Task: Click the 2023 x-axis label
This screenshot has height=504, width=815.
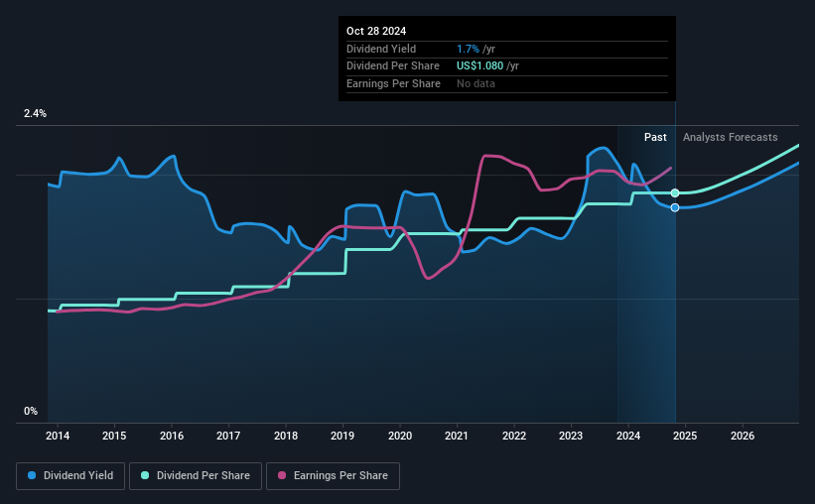Action: coord(571,436)
